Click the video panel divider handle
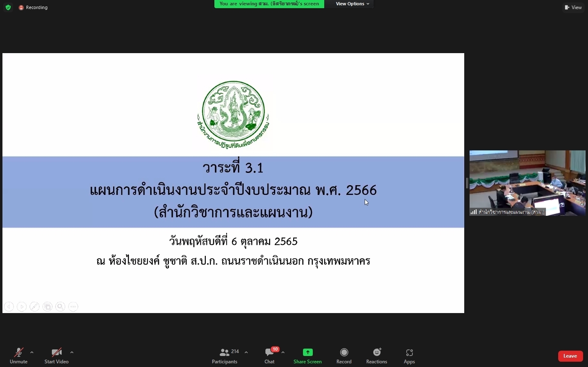 467,183
